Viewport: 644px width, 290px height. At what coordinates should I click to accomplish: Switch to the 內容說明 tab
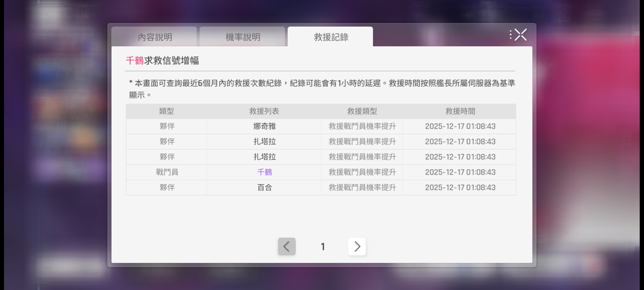click(155, 37)
